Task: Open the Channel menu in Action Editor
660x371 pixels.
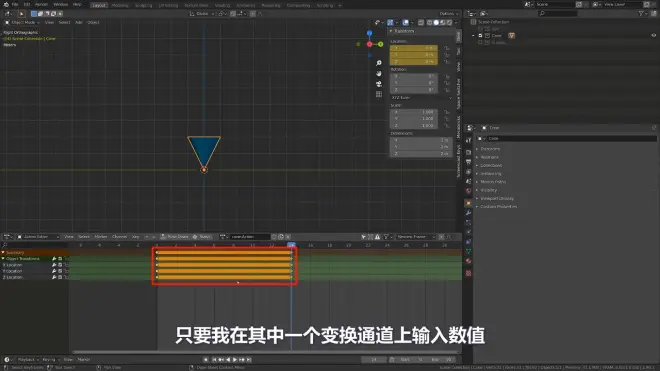Action: [x=120, y=237]
